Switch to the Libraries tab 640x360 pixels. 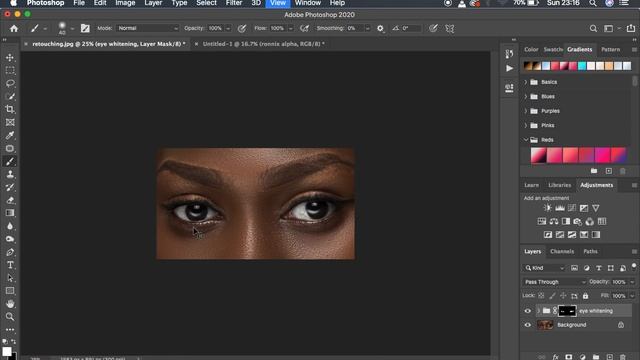[560, 185]
